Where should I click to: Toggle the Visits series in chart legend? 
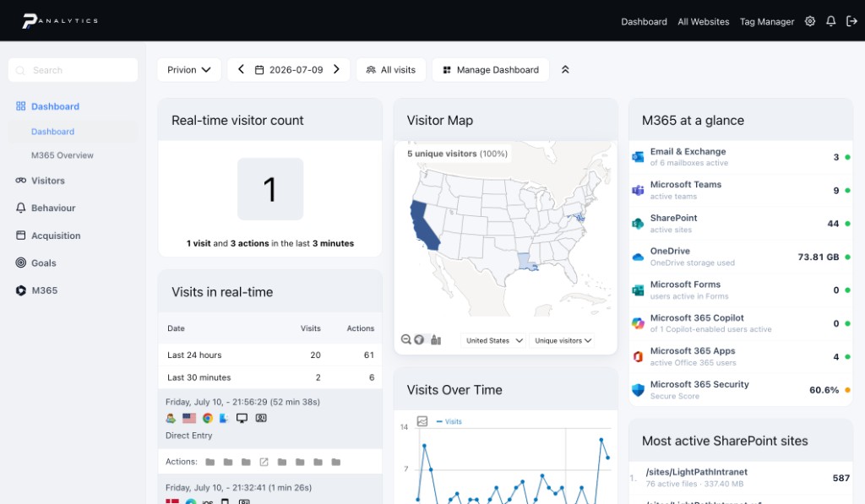(x=449, y=421)
